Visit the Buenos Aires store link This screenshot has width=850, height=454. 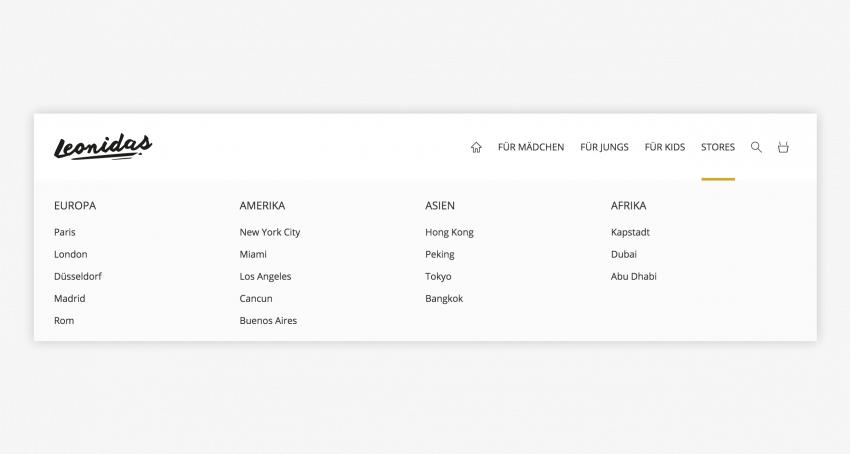click(x=268, y=321)
